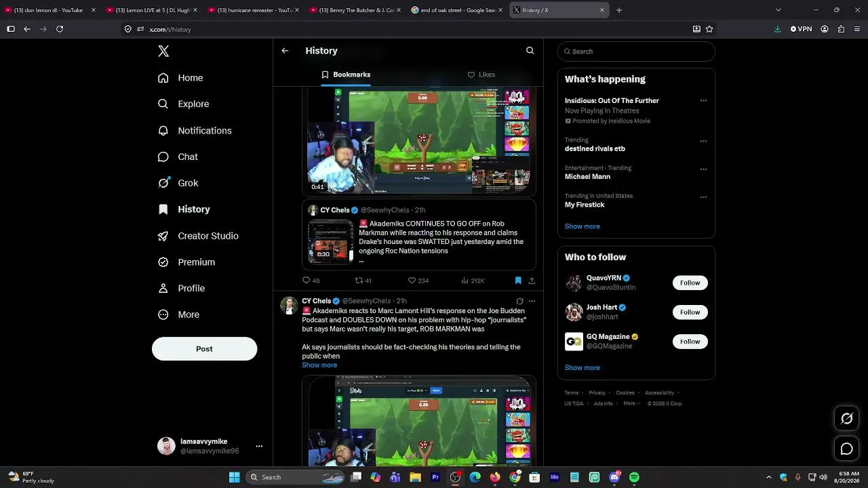Click the VPN button in browser toolbar
This screenshot has width=868, height=488.
click(801, 29)
